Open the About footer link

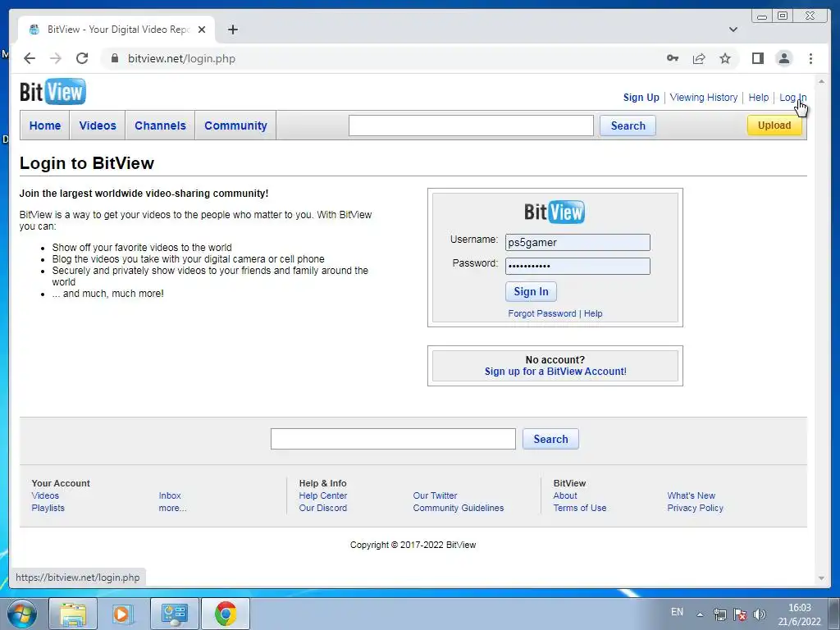tap(565, 495)
